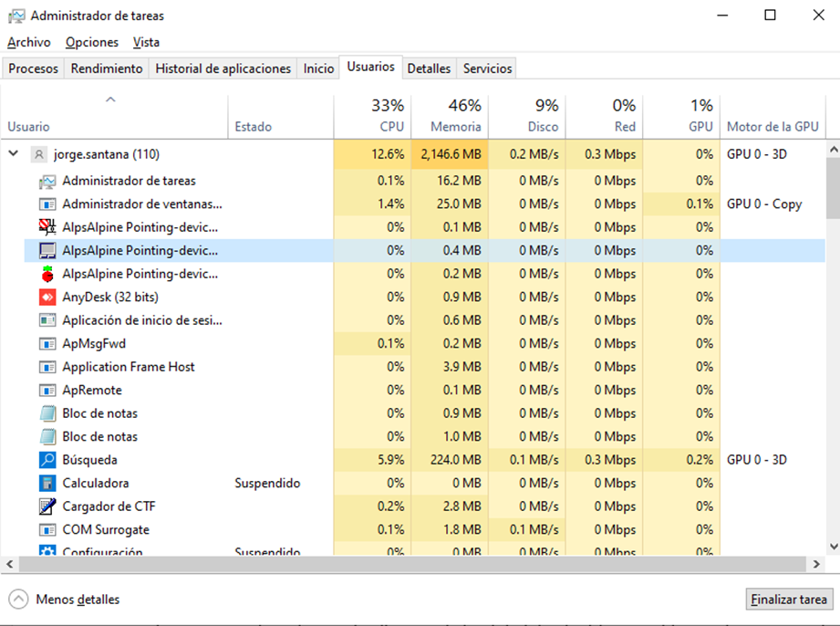840x626 pixels.
Task: Collapse the jorge.santana user tree
Action: coord(13,154)
